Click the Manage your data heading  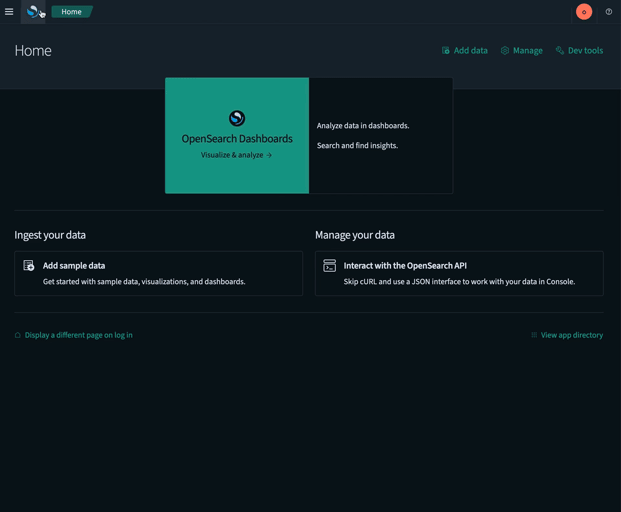tap(355, 235)
